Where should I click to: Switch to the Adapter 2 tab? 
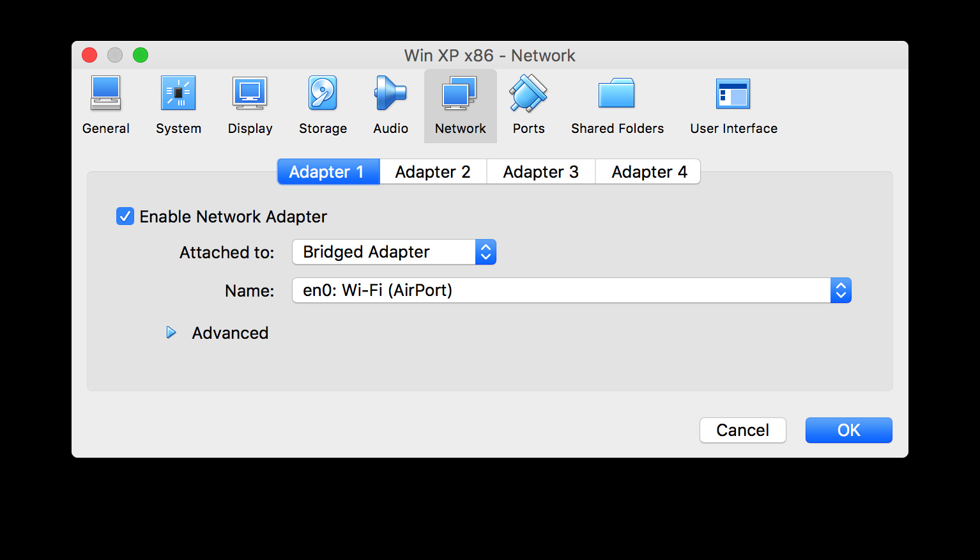(433, 172)
